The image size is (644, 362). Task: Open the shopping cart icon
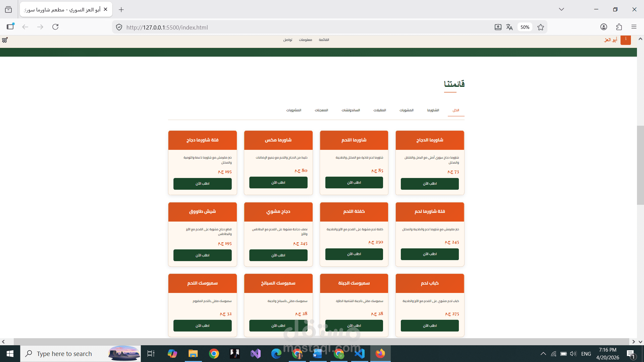(x=4, y=40)
